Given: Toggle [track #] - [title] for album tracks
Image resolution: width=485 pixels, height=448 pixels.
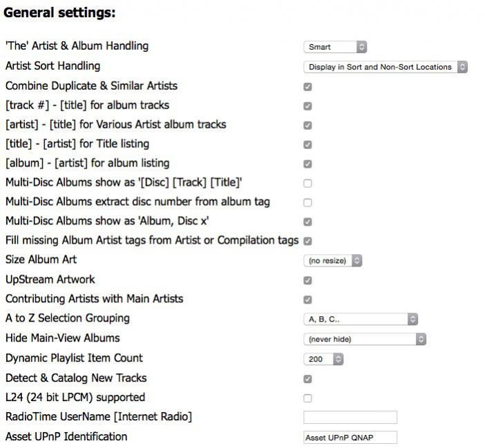Looking at the screenshot, I should [307, 106].
